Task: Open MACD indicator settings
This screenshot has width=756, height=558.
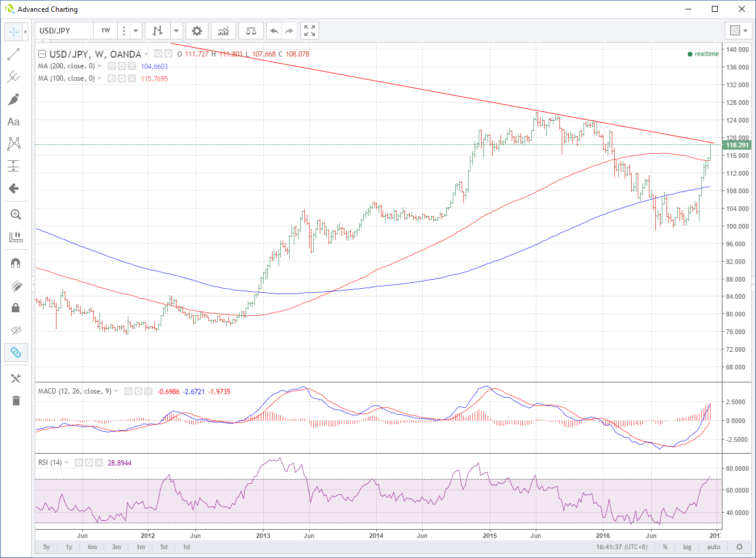Action: pos(138,391)
